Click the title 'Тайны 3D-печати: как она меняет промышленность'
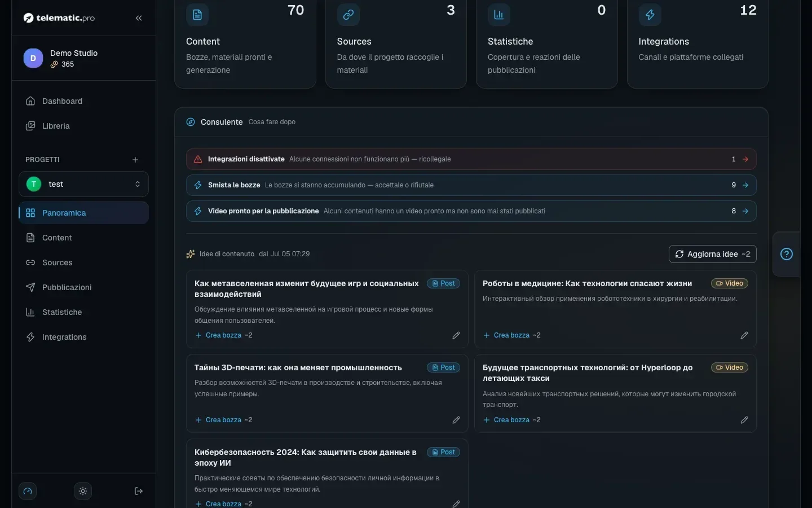 (x=298, y=367)
